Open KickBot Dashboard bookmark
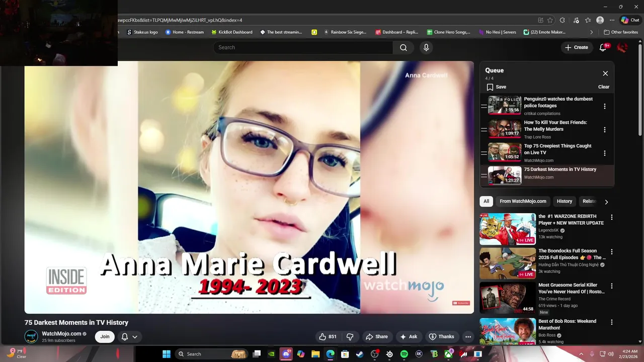Screen dimensions: 644x362 (x=232, y=32)
